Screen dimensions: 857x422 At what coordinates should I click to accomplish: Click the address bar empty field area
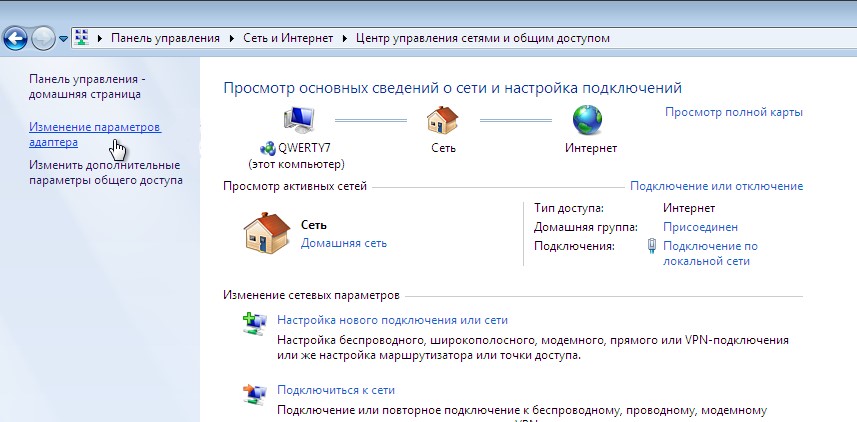tap(732, 39)
